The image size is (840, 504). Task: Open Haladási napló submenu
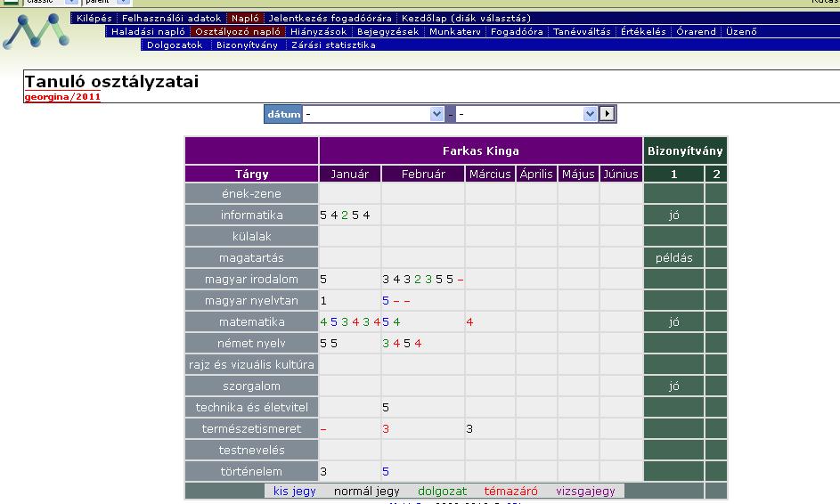(x=148, y=31)
